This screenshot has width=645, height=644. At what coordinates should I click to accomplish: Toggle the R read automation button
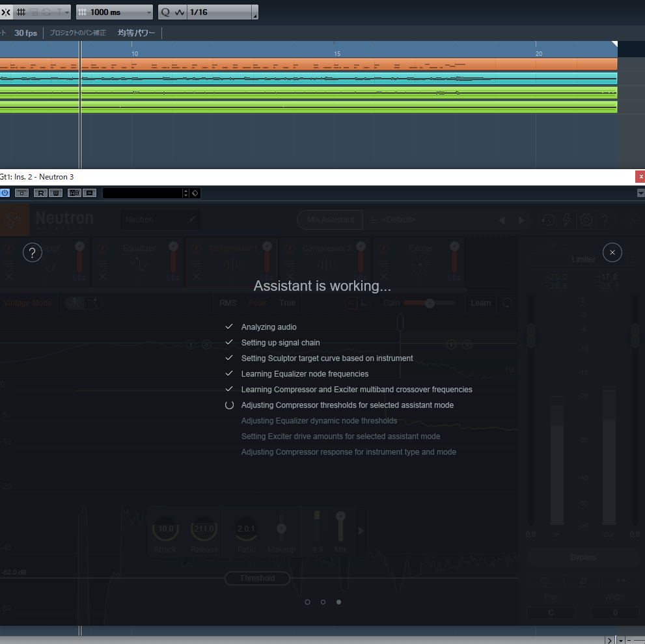point(41,193)
